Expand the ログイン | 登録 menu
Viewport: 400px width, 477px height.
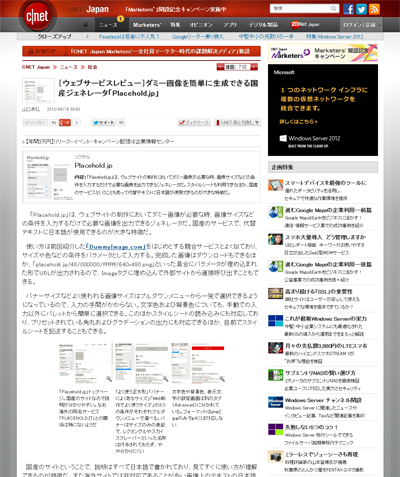click(361, 25)
